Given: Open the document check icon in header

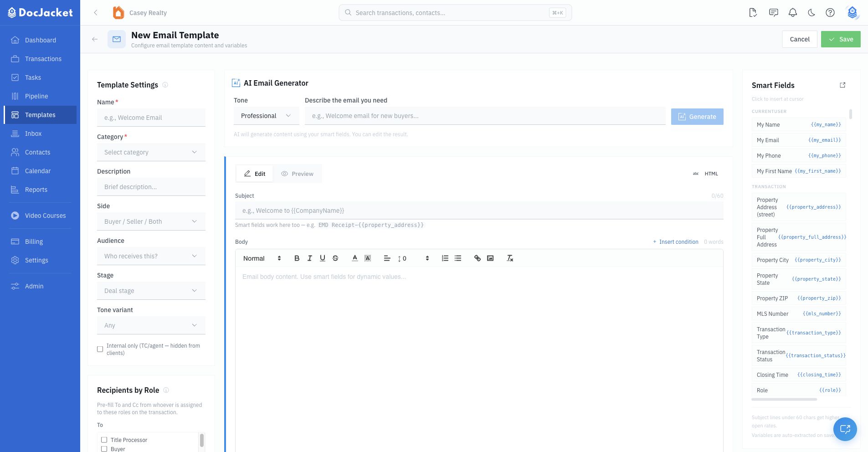Looking at the screenshot, I should (753, 13).
